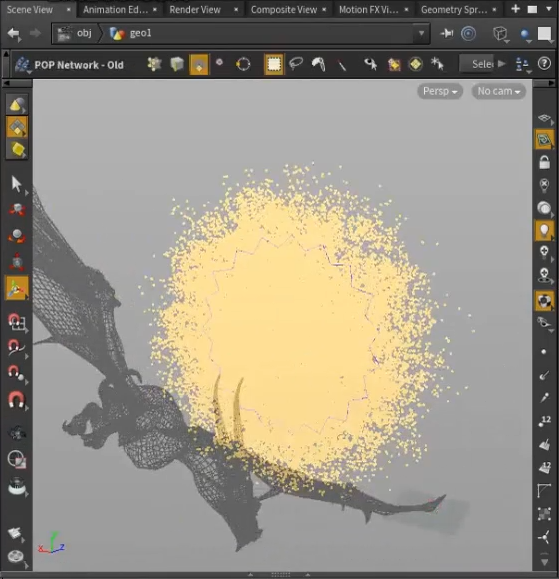
Task: Select the Rotate tool icon
Action: [x=17, y=236]
